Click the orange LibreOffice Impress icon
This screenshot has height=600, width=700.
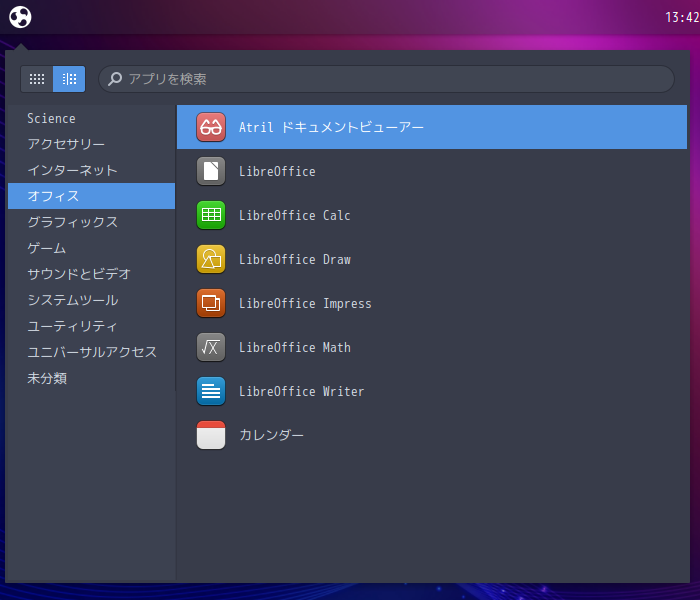click(x=211, y=303)
